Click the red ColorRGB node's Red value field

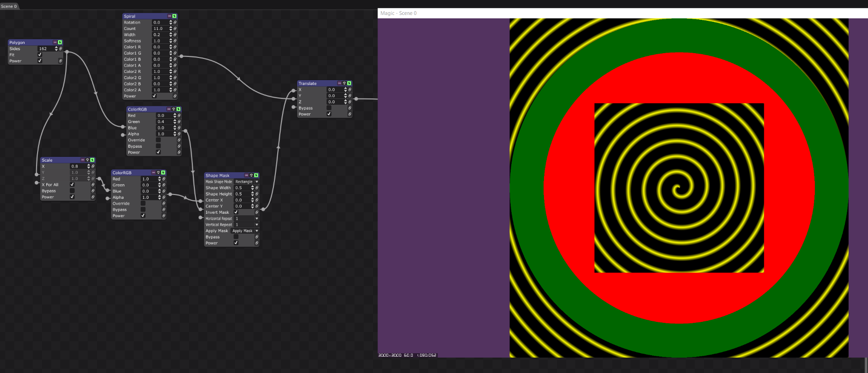click(x=149, y=179)
